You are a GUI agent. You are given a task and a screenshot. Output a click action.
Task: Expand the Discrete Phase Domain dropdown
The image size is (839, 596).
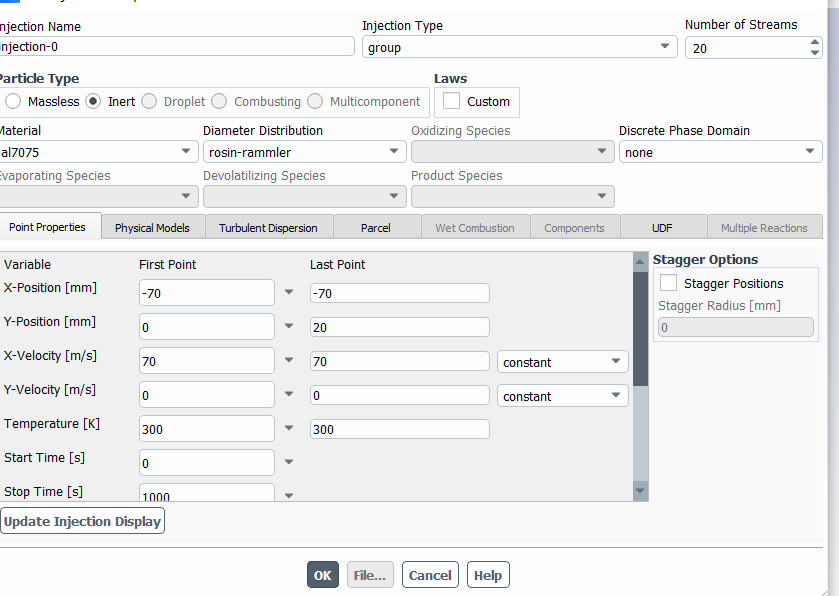click(720, 153)
